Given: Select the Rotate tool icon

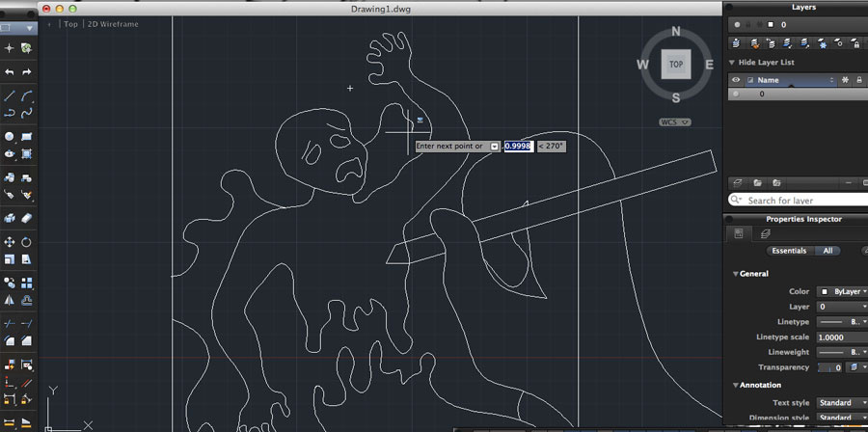Looking at the screenshot, I should coord(27,242).
